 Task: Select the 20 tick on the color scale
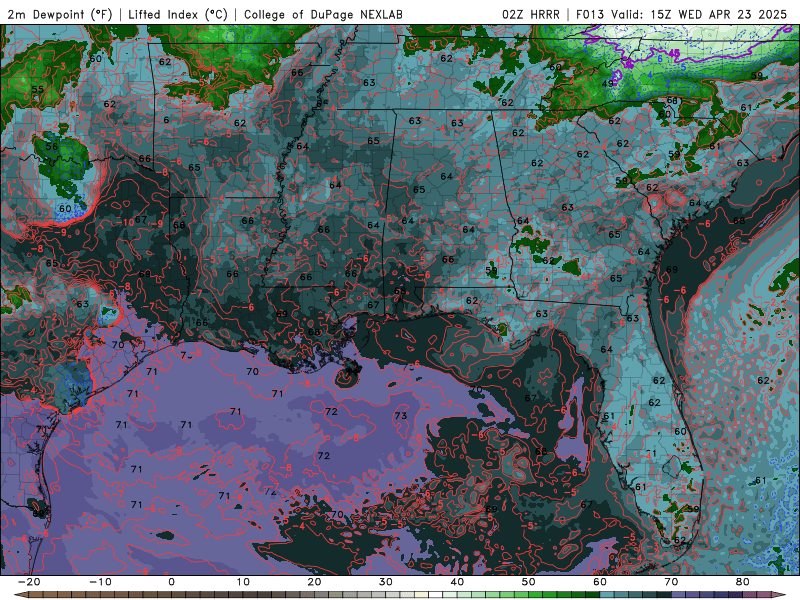click(x=314, y=582)
